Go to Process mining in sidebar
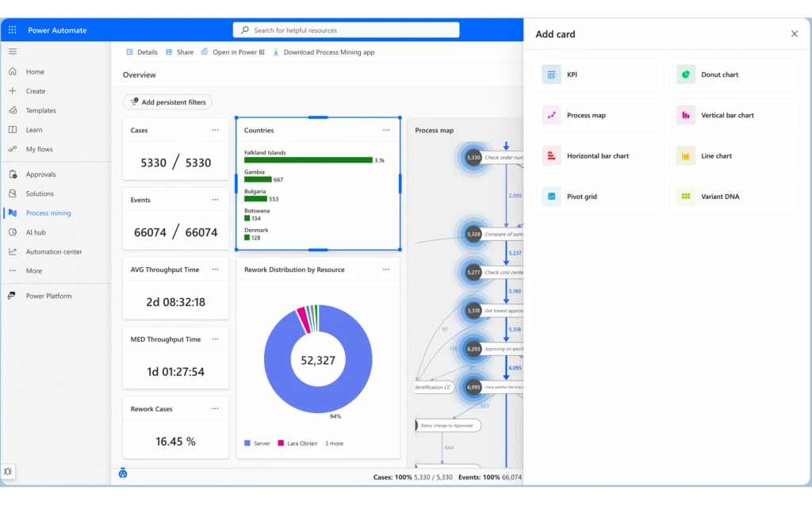The width and height of the screenshot is (812, 505). [48, 213]
